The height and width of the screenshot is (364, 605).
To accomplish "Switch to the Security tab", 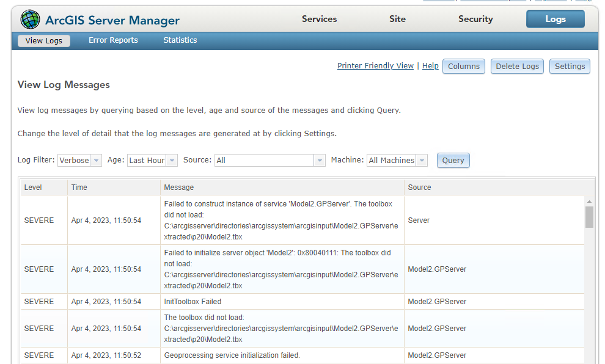I will (475, 19).
